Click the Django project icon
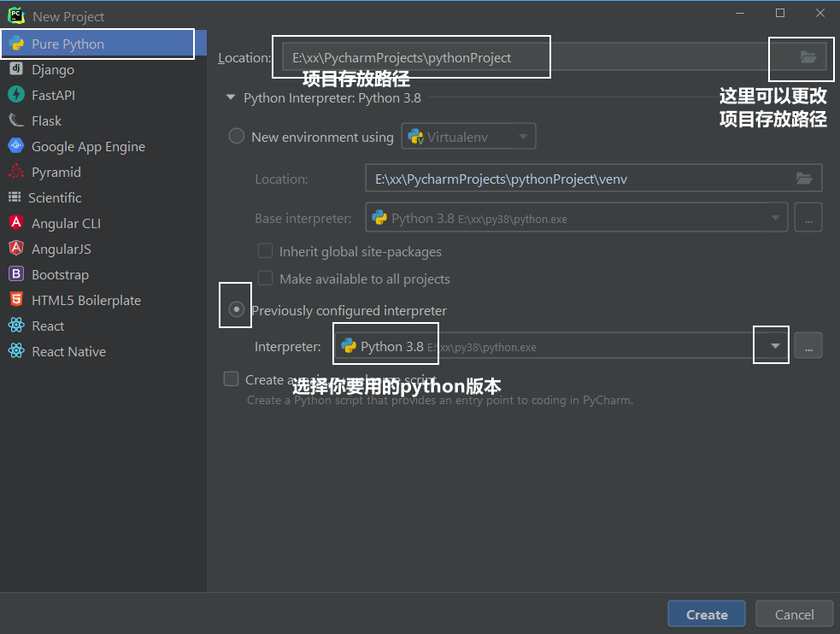The height and width of the screenshot is (634, 840). (x=16, y=68)
